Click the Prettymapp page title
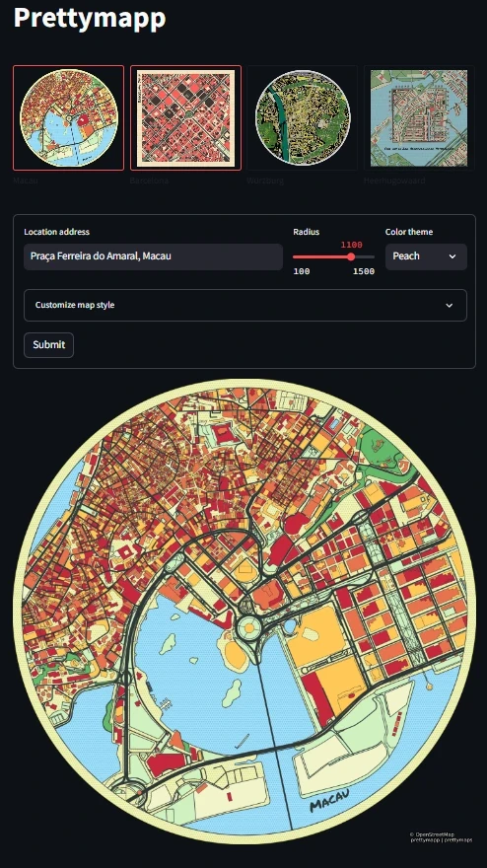Screen dimensions: 487x868 tap(90, 19)
